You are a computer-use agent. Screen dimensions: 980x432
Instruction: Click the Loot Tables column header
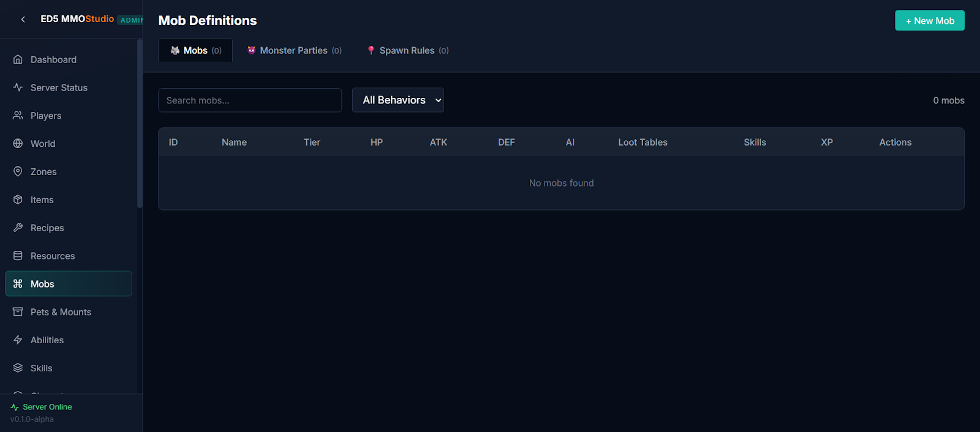click(643, 142)
